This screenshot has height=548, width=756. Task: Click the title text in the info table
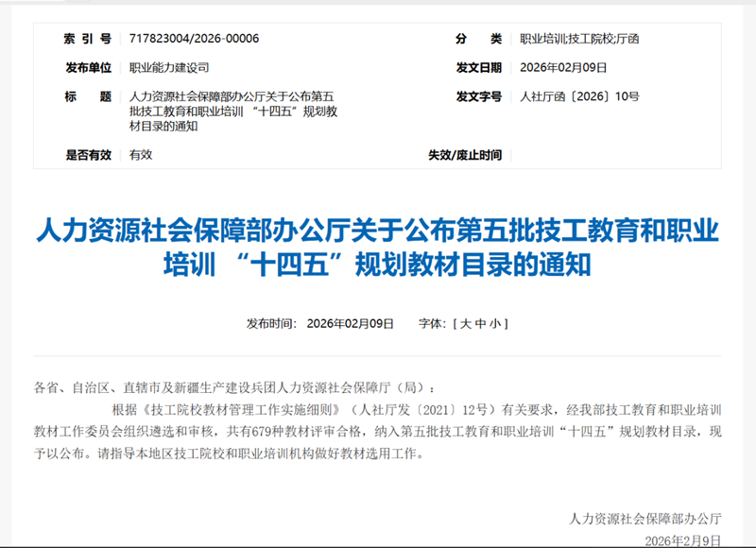click(x=232, y=111)
